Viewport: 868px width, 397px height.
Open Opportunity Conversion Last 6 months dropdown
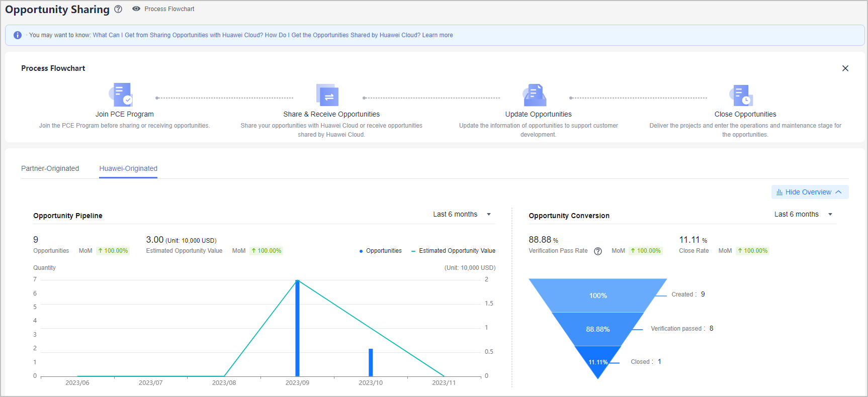point(803,214)
